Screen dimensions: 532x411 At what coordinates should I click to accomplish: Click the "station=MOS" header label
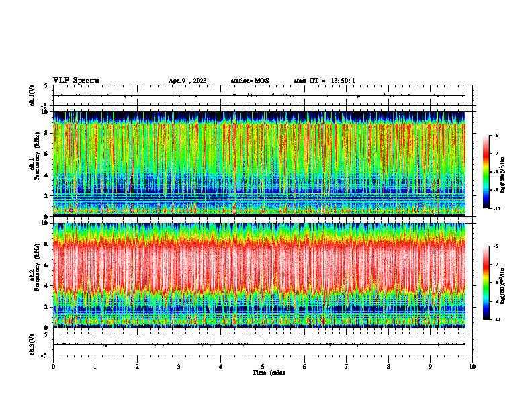[250, 81]
